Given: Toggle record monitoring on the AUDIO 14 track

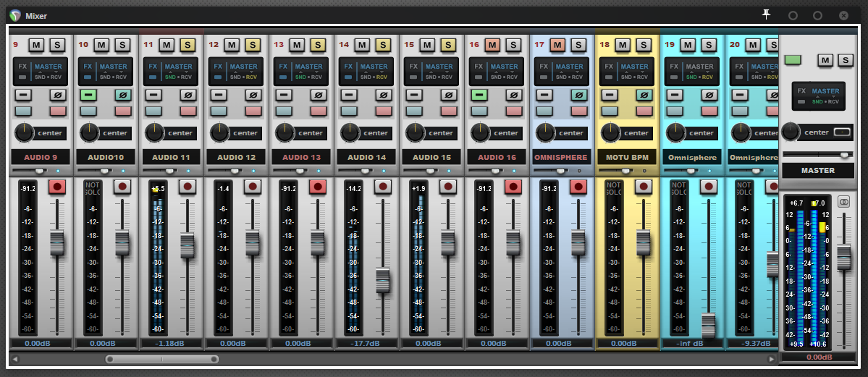Looking at the screenshot, I should (x=349, y=96).
